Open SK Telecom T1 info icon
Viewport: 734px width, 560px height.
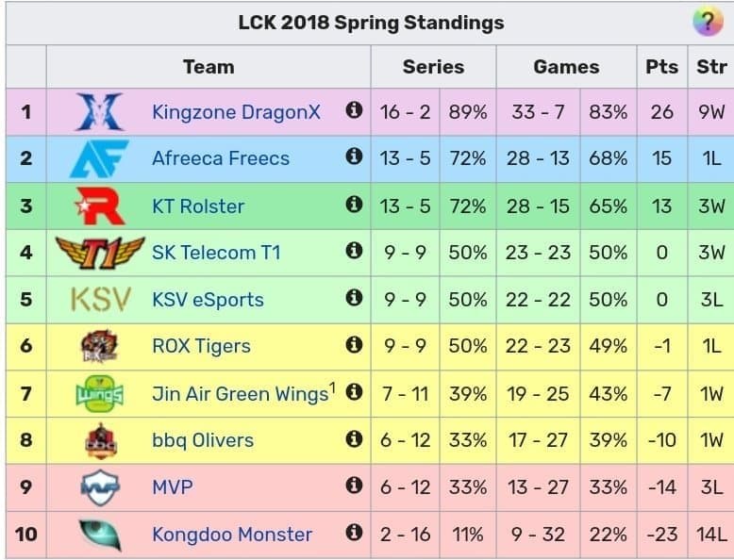tap(354, 250)
